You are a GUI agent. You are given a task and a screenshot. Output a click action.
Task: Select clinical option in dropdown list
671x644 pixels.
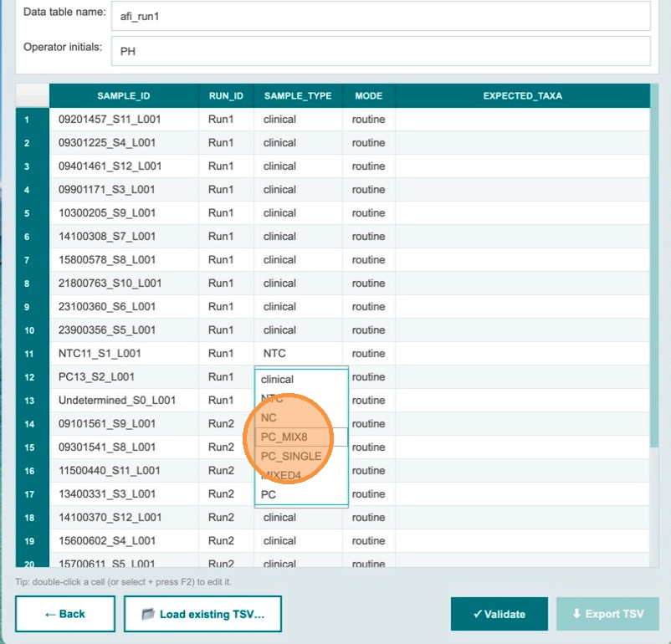(x=301, y=379)
